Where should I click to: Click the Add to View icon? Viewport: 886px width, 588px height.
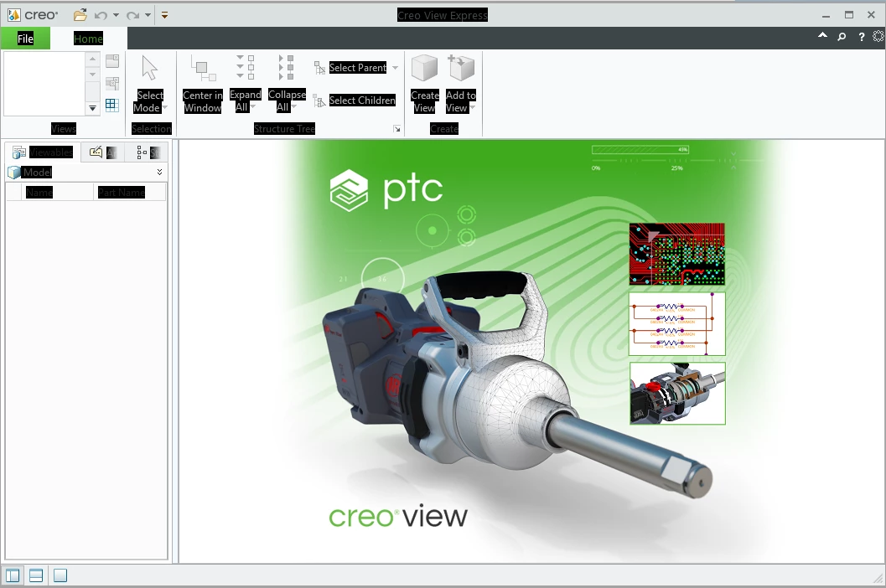[460, 69]
